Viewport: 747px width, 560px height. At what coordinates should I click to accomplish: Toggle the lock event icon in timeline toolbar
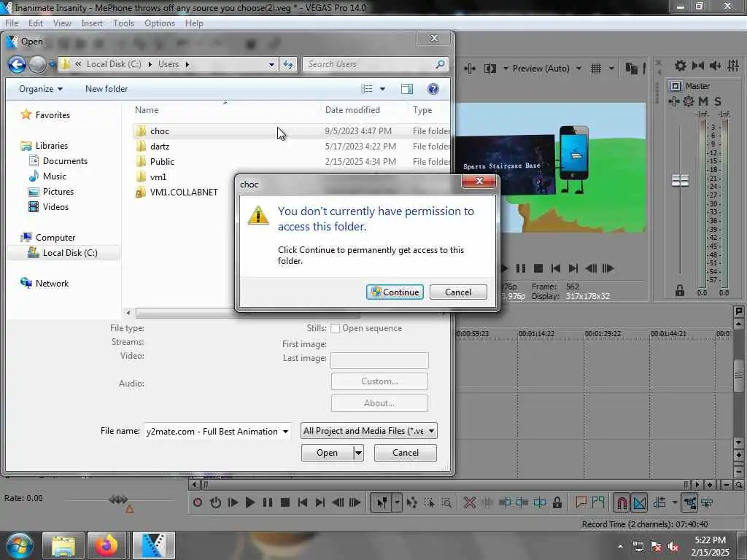(x=557, y=502)
